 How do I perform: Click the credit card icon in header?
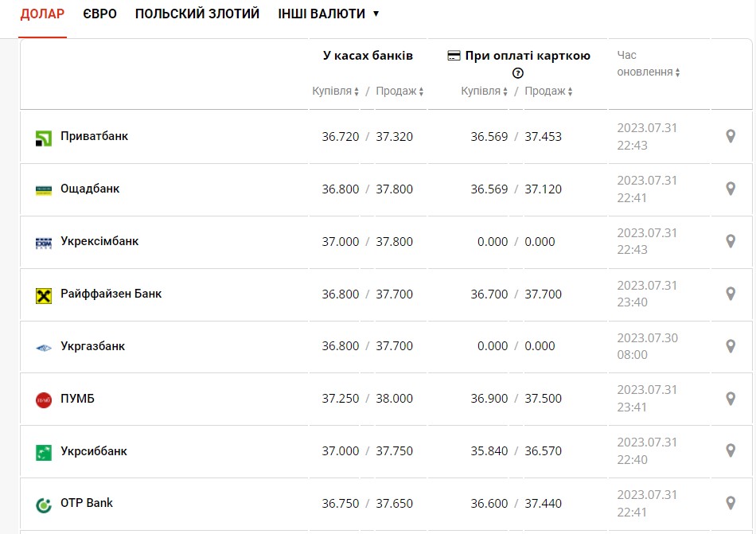point(454,56)
